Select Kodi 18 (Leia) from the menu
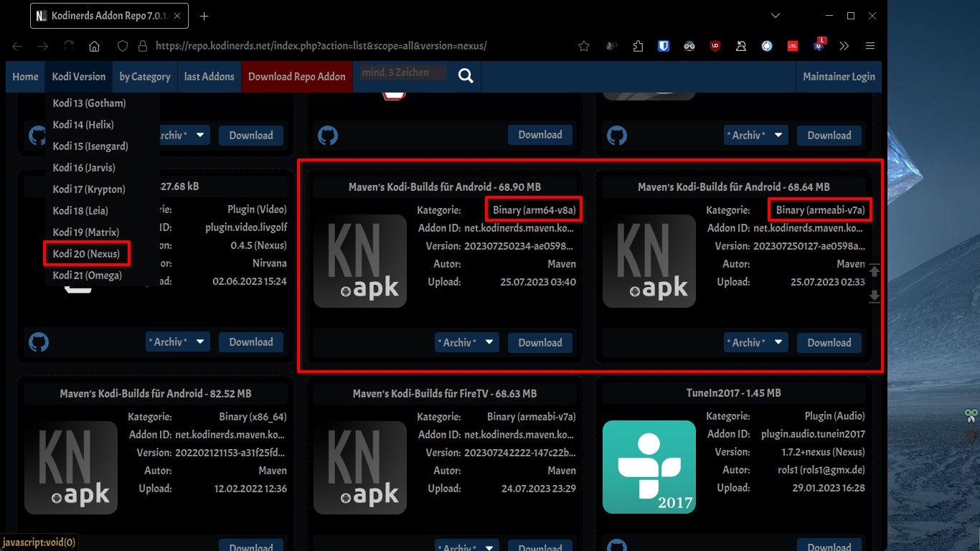 coord(82,211)
